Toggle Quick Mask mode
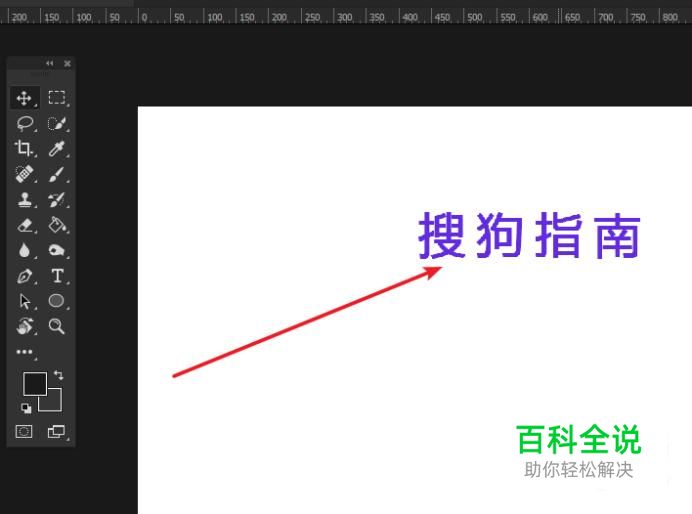The image size is (692, 514). pyautogui.click(x=24, y=431)
